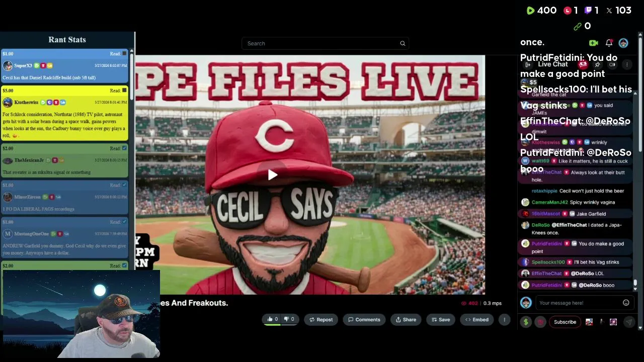The height and width of the screenshot is (362, 644).
Task: Click Ktotheswiss avatar in Rant Stats
Action: [8, 103]
